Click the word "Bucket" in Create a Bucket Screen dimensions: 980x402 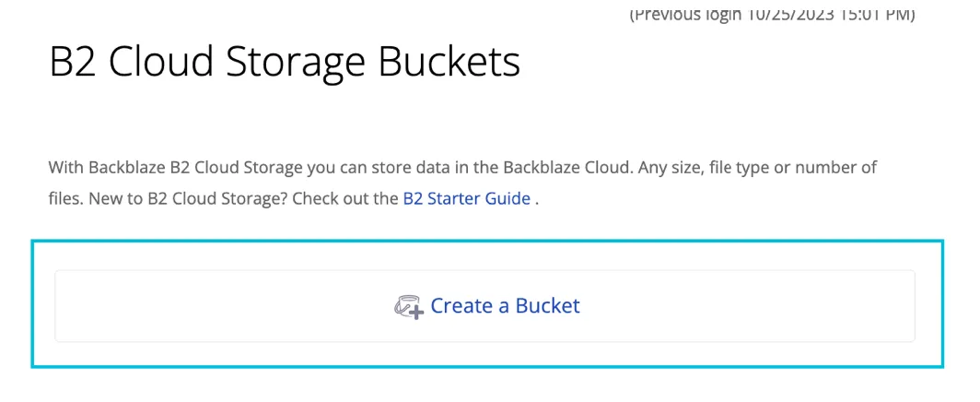pos(547,306)
